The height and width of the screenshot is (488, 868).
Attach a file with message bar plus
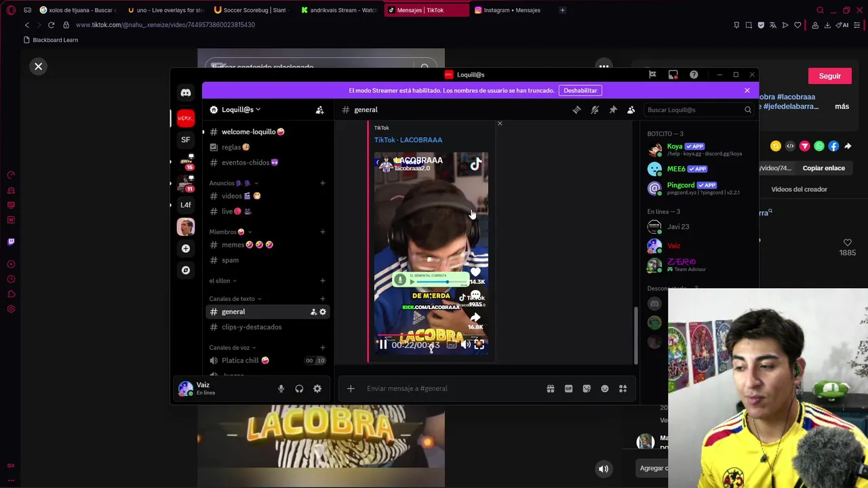[x=351, y=388]
